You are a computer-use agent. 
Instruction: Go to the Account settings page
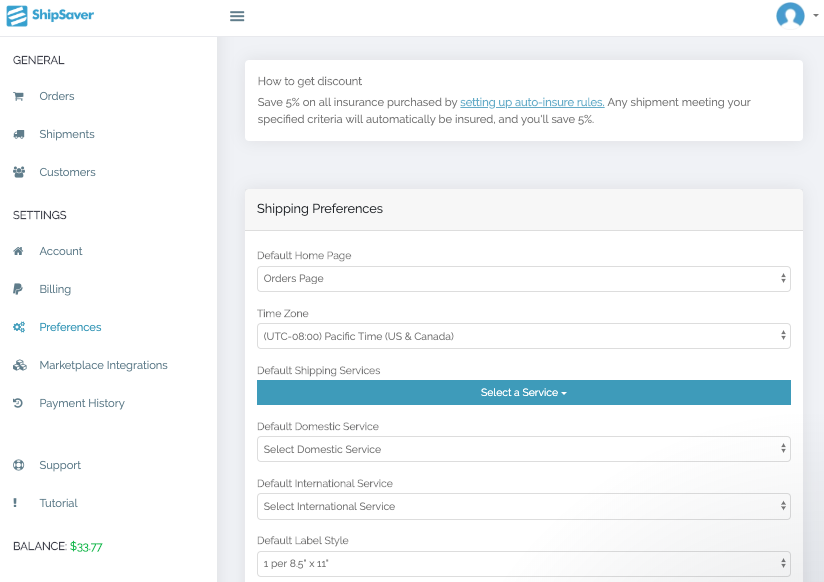[x=61, y=251]
